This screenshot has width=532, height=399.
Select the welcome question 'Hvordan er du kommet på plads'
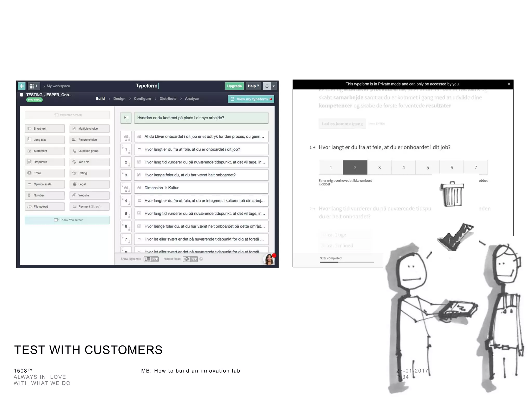tap(201, 118)
